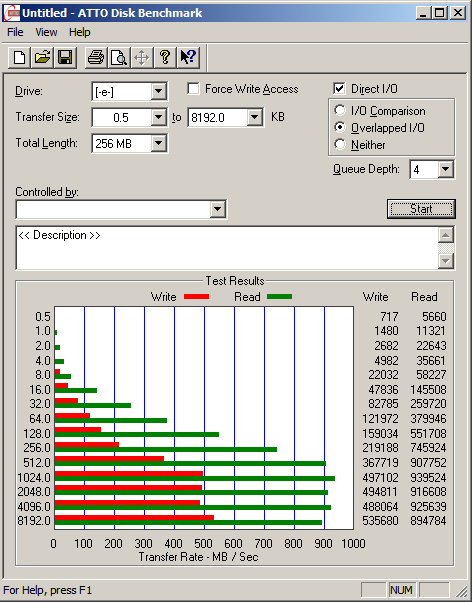This screenshot has width=472, height=602.
Task: Click the write value 497102
Action: tap(380, 478)
